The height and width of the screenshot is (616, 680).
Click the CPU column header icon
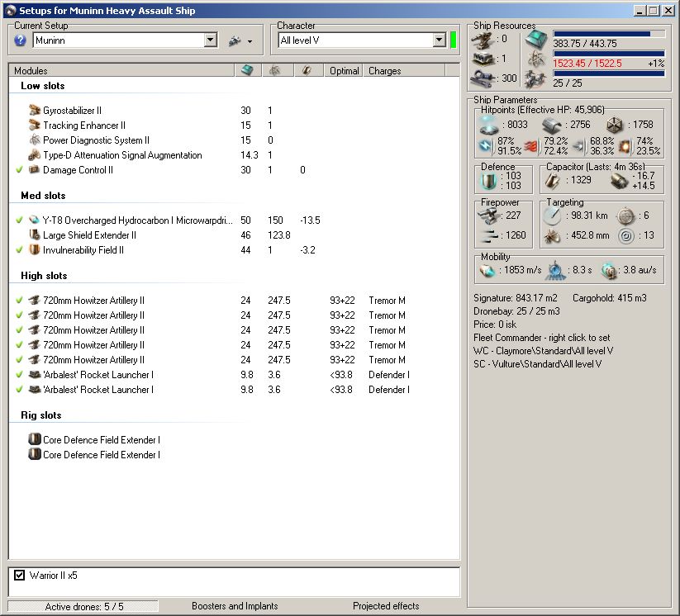point(246,71)
